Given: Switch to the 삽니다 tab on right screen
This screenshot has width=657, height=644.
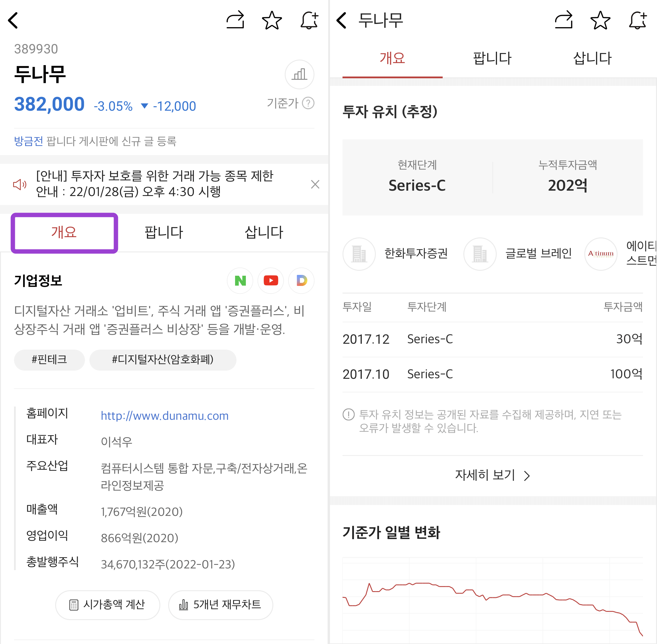Looking at the screenshot, I should pyautogui.click(x=592, y=58).
